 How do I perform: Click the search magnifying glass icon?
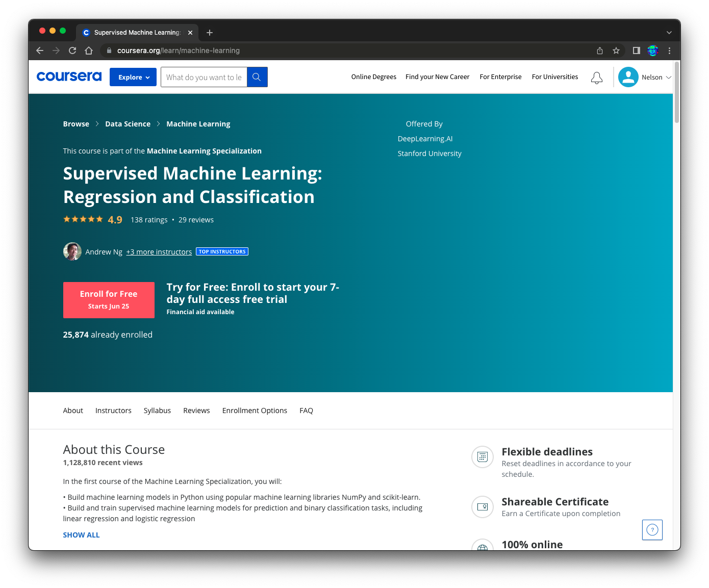pyautogui.click(x=257, y=76)
